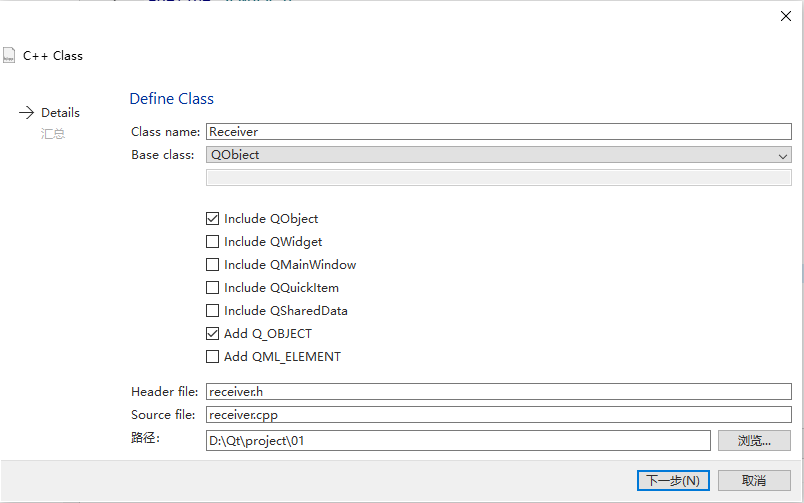Uncheck Include QObject checkbox
Screen dimensions: 804x503
coord(212,218)
